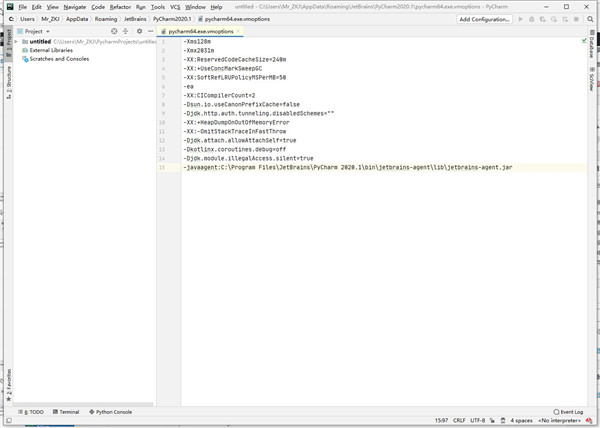Click Roaming breadcrumb
This screenshot has width=600, height=428.
[106, 19]
